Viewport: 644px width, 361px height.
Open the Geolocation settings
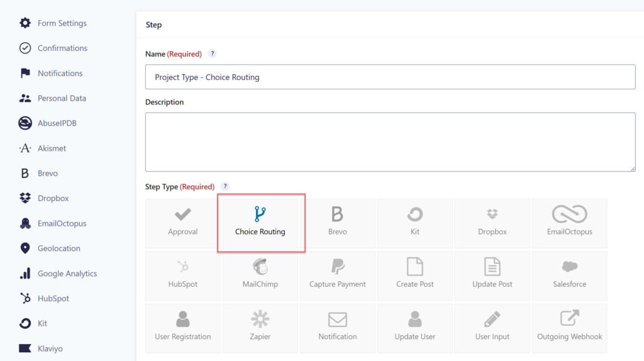(58, 248)
